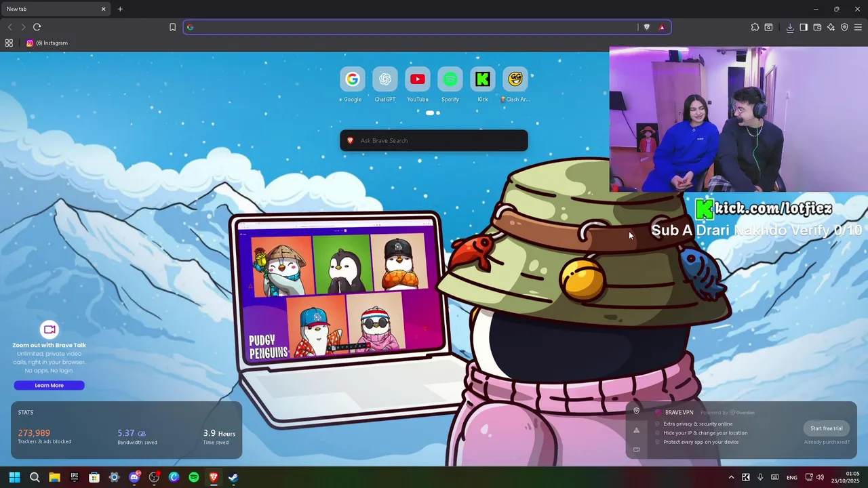Screen dimensions: 868x488
Task: Open the (6) Instagram bookmark
Action: coord(47,43)
